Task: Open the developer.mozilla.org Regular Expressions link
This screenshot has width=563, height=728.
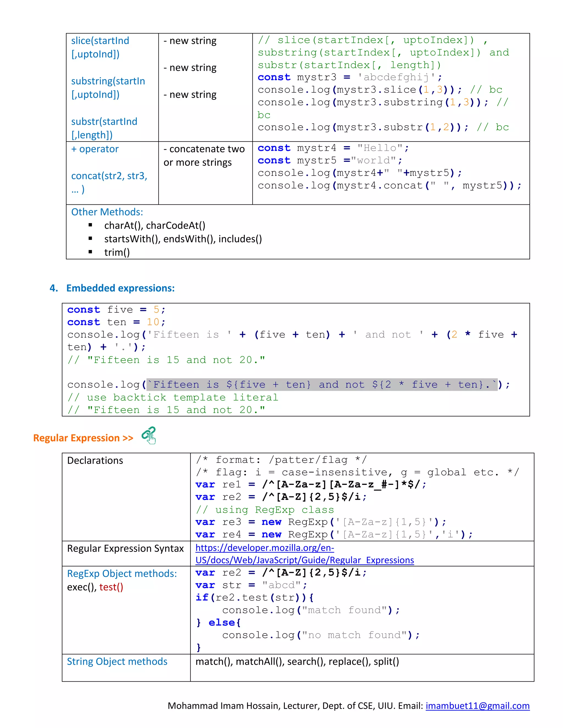Action: (x=305, y=554)
